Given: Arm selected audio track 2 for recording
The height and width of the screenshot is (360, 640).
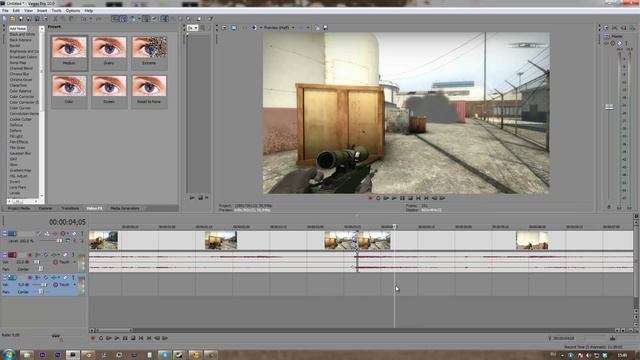Looking at the screenshot, I should pos(29,278).
